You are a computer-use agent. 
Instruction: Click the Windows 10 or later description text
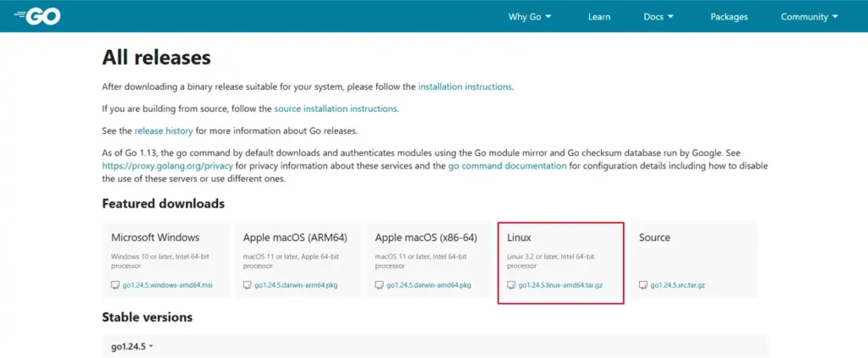coord(160,261)
